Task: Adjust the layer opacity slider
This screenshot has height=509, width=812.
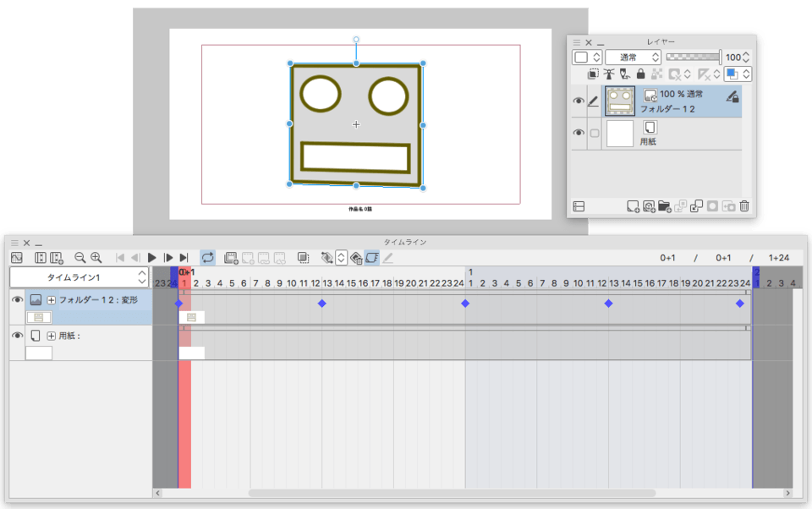Action: click(x=694, y=57)
